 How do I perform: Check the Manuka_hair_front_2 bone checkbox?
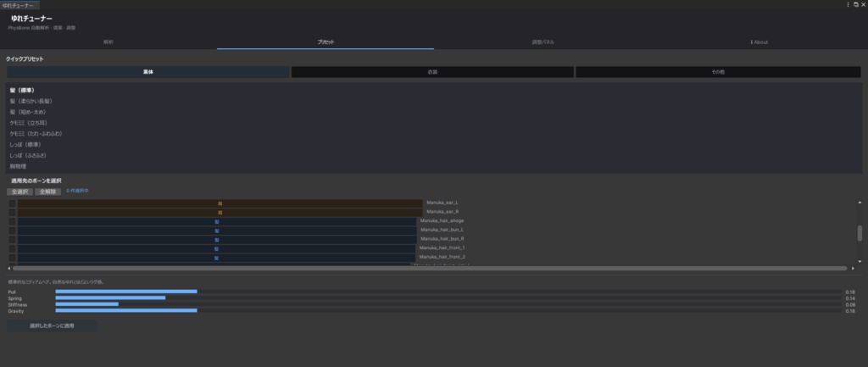pos(12,258)
